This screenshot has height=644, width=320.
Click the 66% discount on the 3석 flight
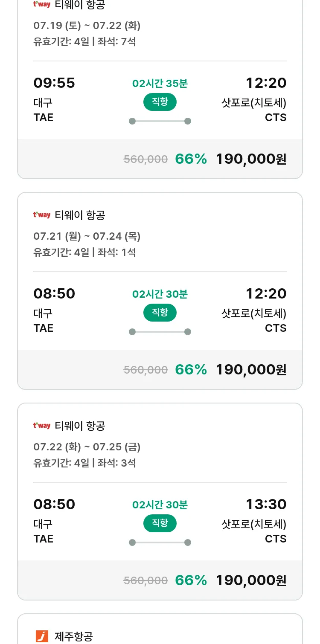click(191, 580)
